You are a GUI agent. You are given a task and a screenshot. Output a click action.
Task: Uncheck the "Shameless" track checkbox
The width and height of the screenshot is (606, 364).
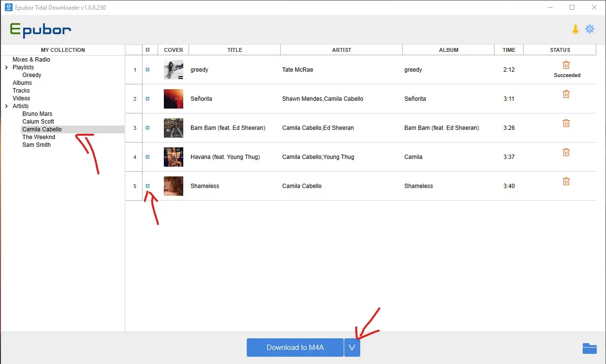tap(148, 186)
